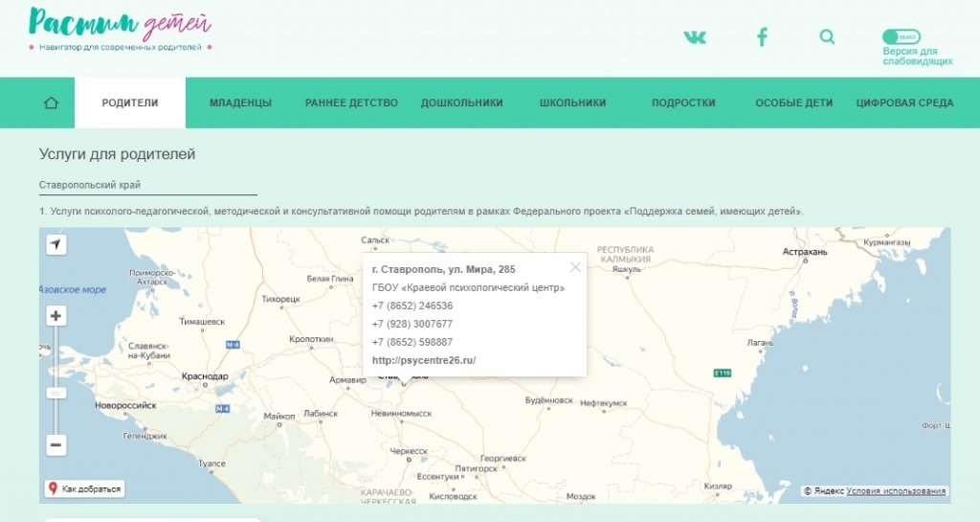The width and height of the screenshot is (980, 522).
Task: Open the ШКОЛЬНИКИ section
Action: (x=572, y=103)
